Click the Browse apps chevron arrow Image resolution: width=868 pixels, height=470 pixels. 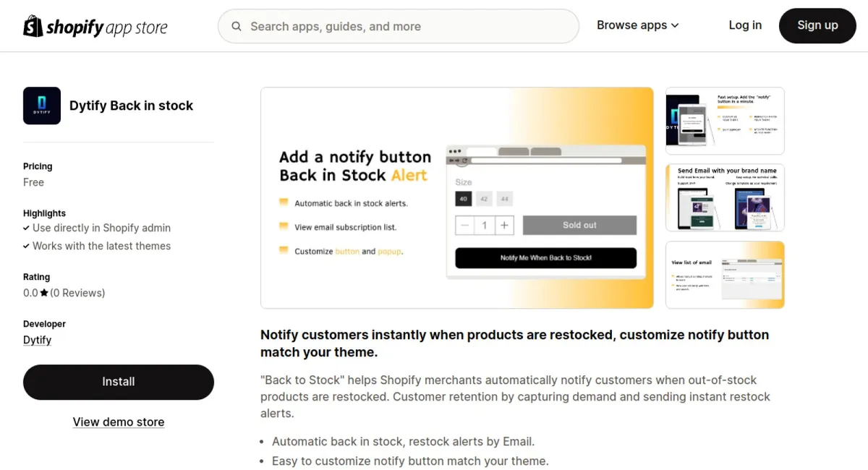[x=675, y=25]
